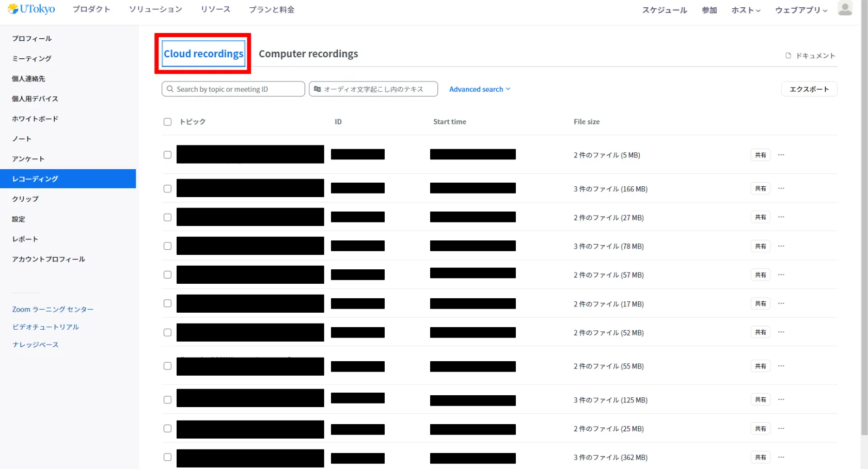
Task: Click 共有 for the 27 MB recording
Action: click(760, 217)
